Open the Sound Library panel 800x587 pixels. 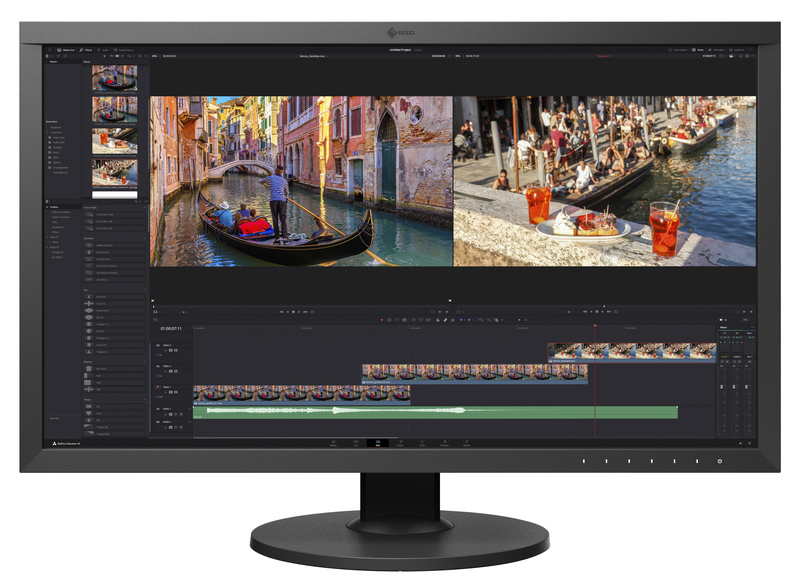coord(123,50)
